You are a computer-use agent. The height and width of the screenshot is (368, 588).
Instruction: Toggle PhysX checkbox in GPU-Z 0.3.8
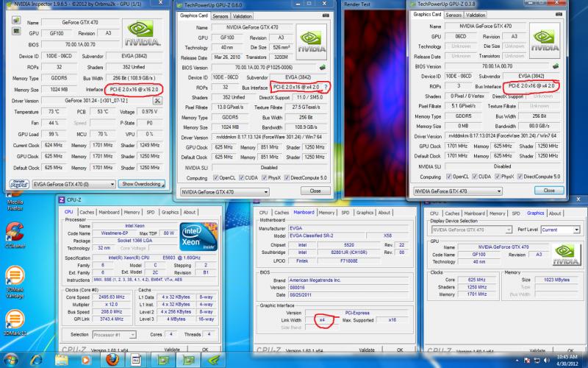[498, 176]
